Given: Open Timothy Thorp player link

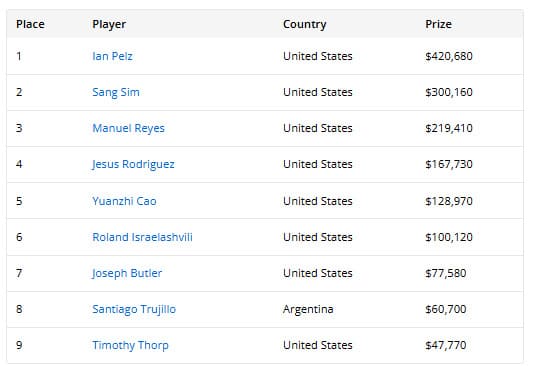Looking at the screenshot, I should (x=130, y=345).
